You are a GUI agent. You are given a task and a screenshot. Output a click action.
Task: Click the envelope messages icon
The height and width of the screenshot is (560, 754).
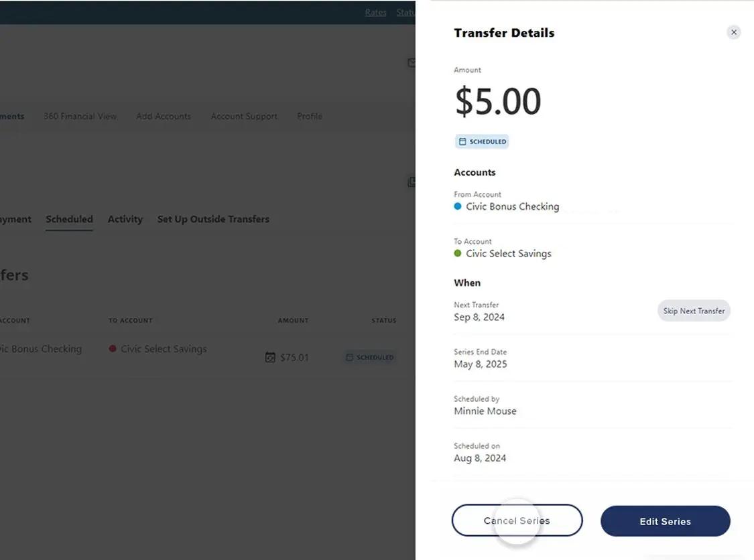click(x=412, y=62)
